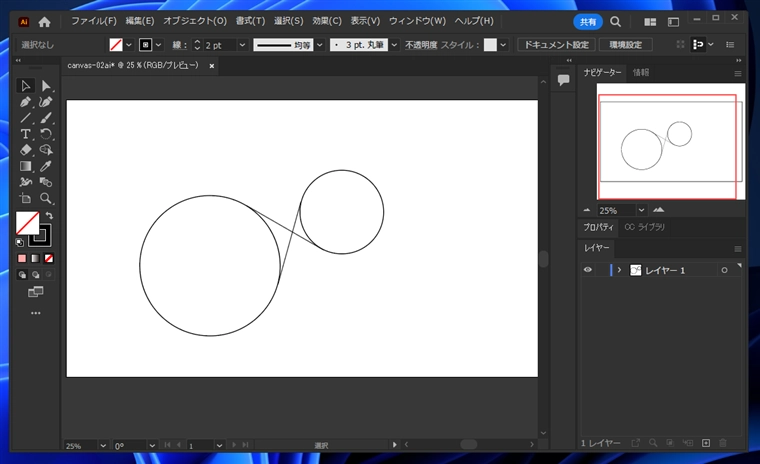Toggle the レイヤー 1 lock column
The image size is (760, 464).
coord(601,270)
